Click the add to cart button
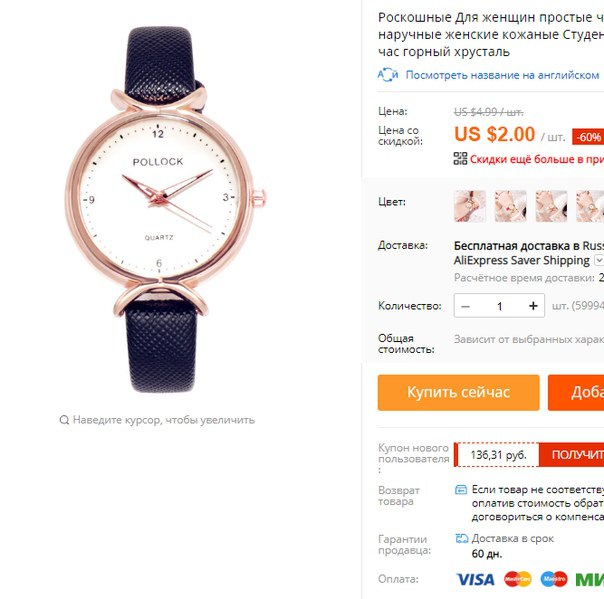The height and width of the screenshot is (599, 604). pyautogui.click(x=576, y=393)
